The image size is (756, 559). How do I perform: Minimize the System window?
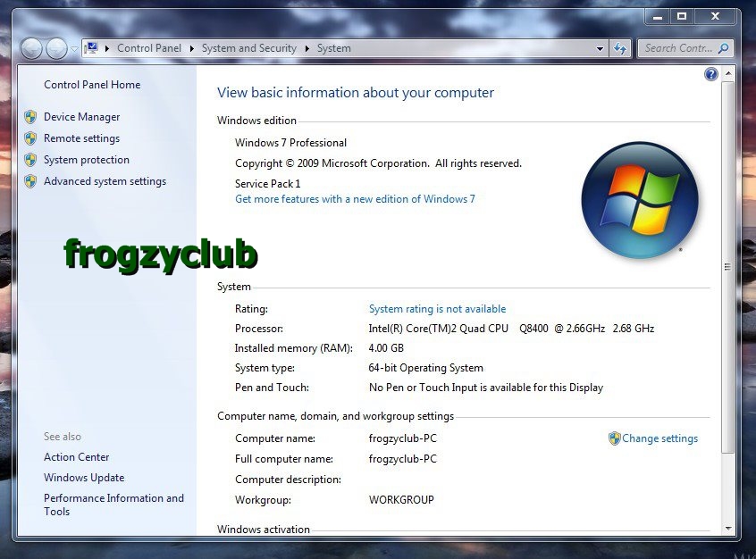(658, 17)
